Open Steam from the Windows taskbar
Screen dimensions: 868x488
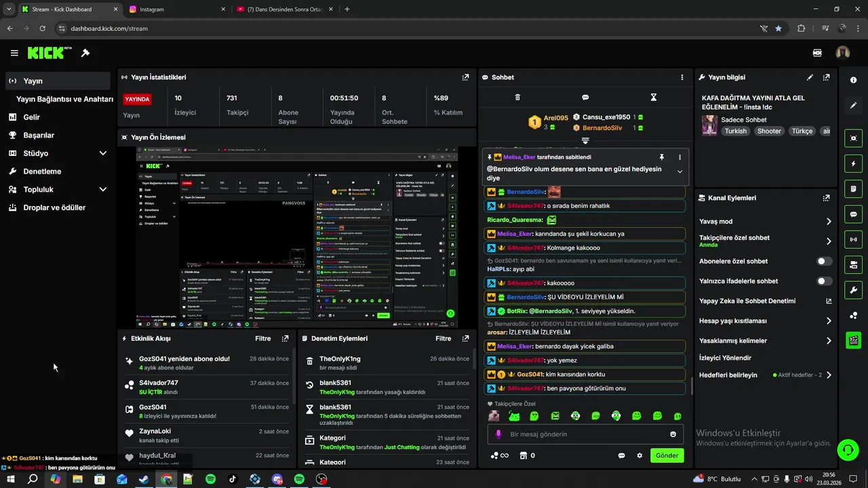pos(144,479)
